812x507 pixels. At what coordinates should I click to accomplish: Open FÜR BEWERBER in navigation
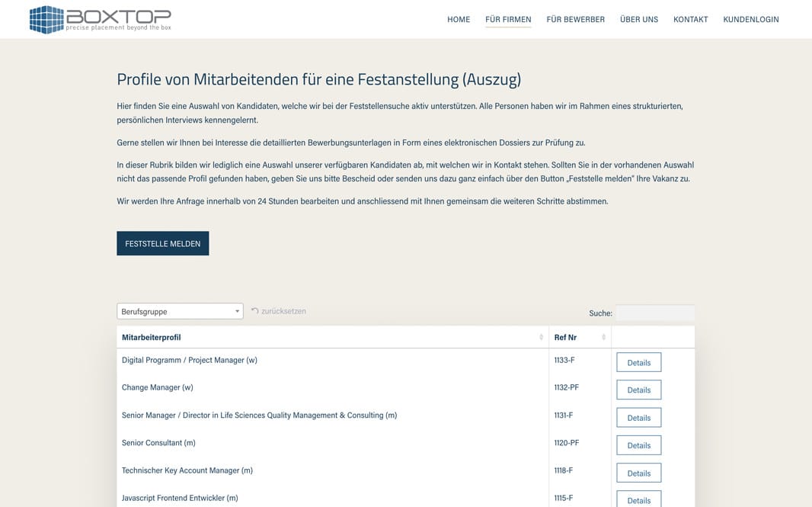click(575, 20)
